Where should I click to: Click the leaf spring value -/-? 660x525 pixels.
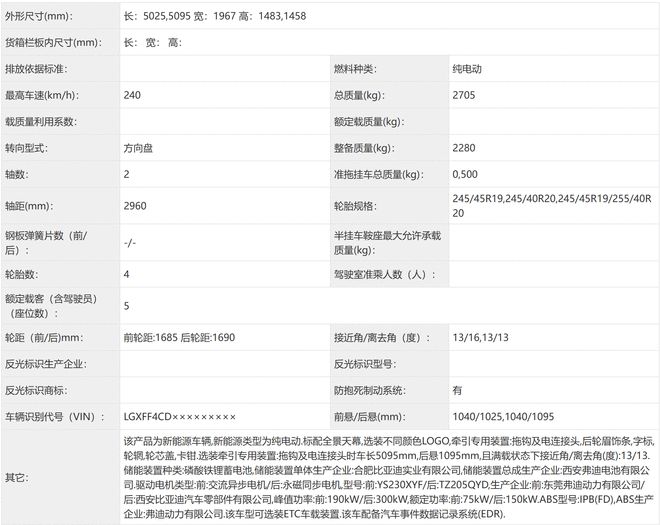pyautogui.click(x=130, y=243)
